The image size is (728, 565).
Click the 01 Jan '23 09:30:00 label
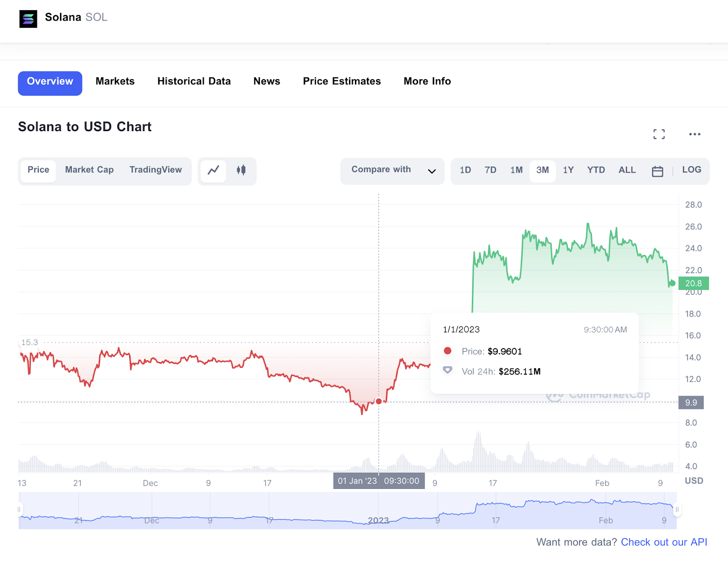coord(379,481)
